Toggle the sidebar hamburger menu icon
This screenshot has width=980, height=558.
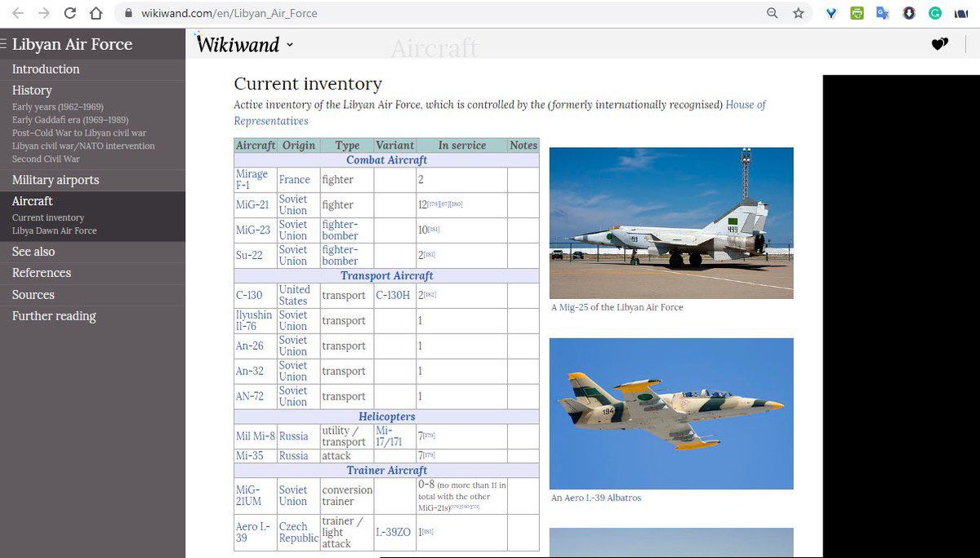coord(4,44)
